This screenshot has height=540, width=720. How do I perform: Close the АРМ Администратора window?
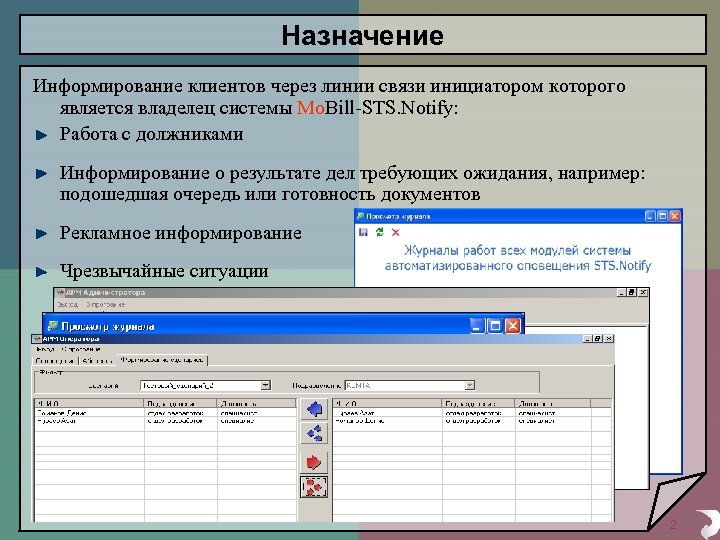click(x=643, y=292)
